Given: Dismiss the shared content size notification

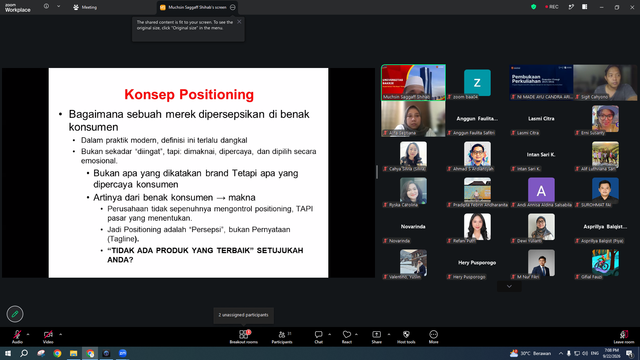Looking at the screenshot, I should point(239,22).
